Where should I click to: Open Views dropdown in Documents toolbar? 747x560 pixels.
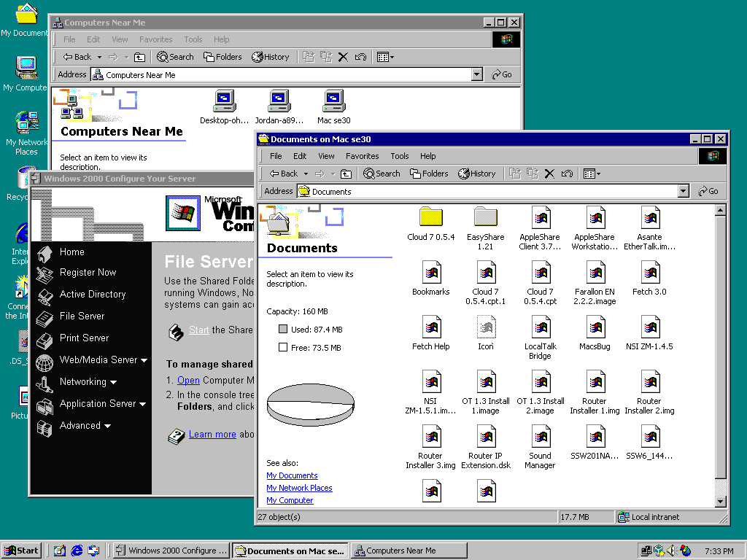tap(592, 174)
